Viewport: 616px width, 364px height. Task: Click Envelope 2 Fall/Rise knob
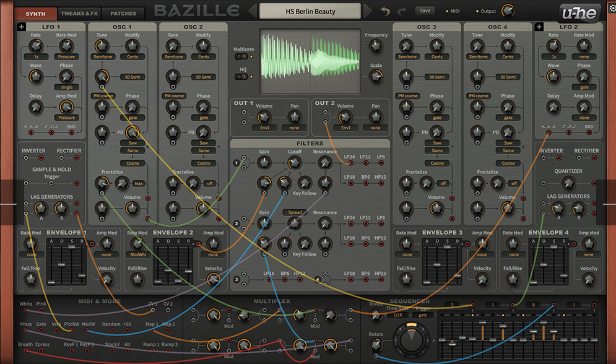coord(137,280)
